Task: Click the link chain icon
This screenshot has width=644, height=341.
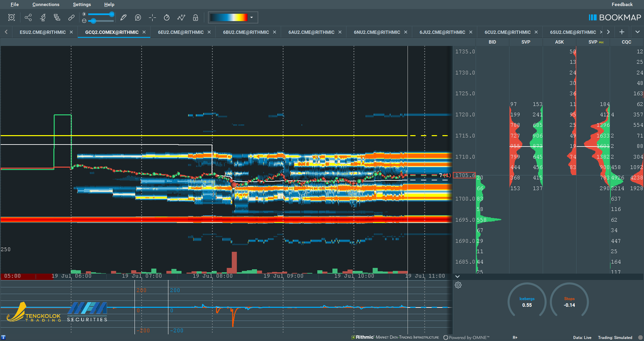Action: point(71,18)
